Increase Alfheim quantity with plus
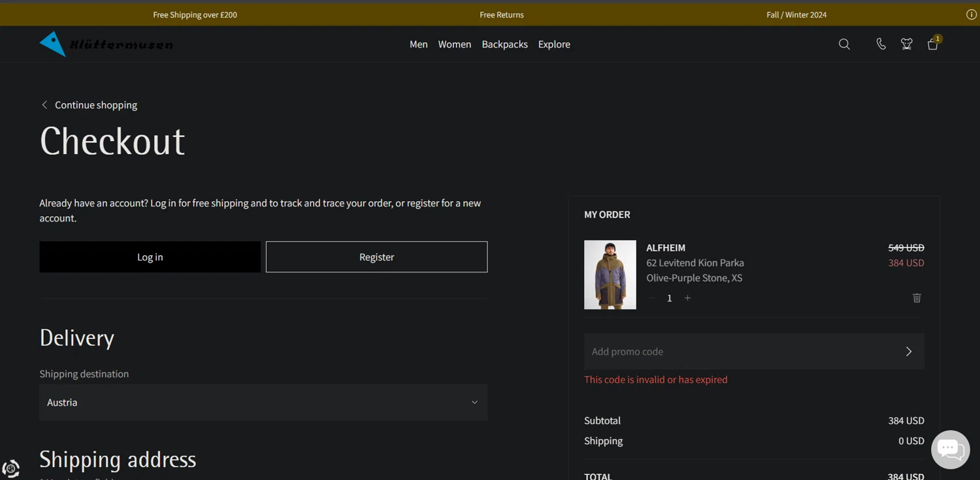 687,298
